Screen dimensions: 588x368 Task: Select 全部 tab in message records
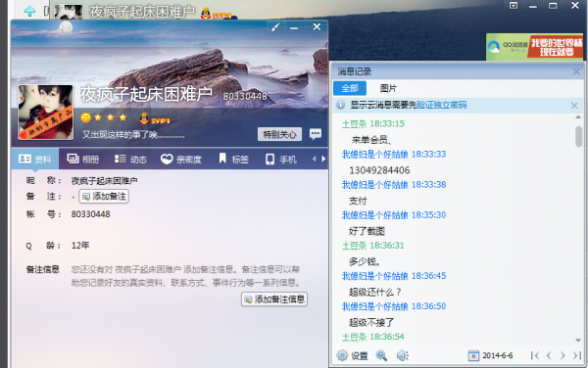[350, 88]
